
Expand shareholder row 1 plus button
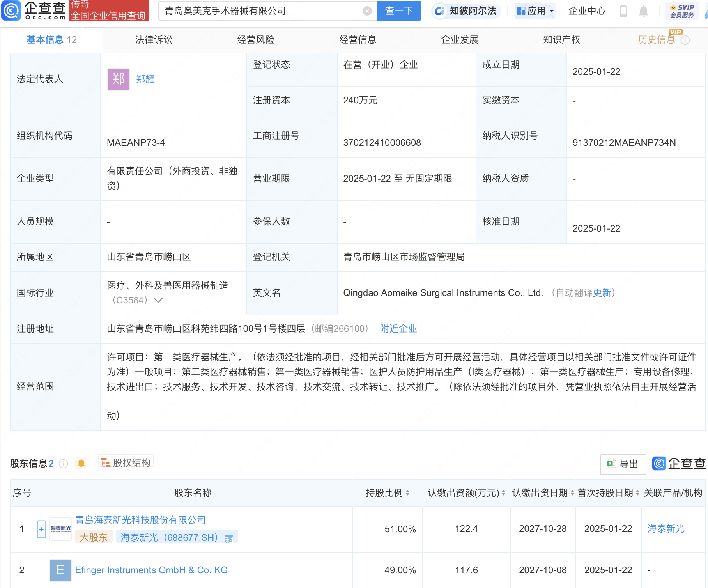[41, 529]
